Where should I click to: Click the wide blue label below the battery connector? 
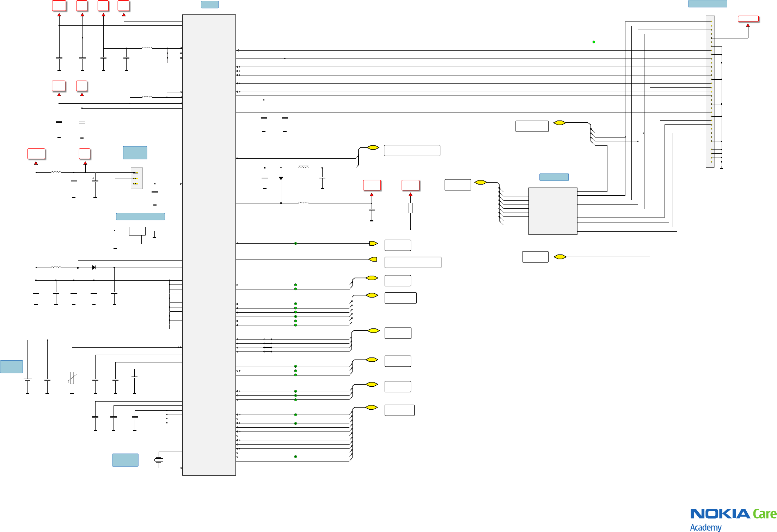(140, 216)
